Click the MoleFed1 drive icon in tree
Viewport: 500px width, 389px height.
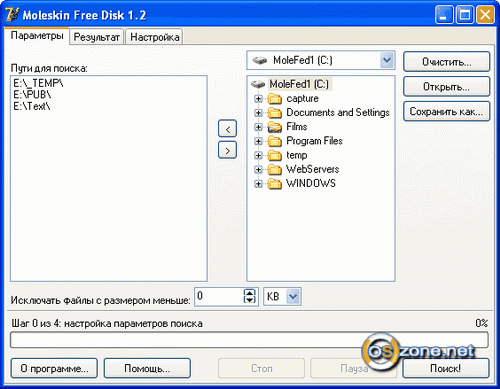point(258,84)
